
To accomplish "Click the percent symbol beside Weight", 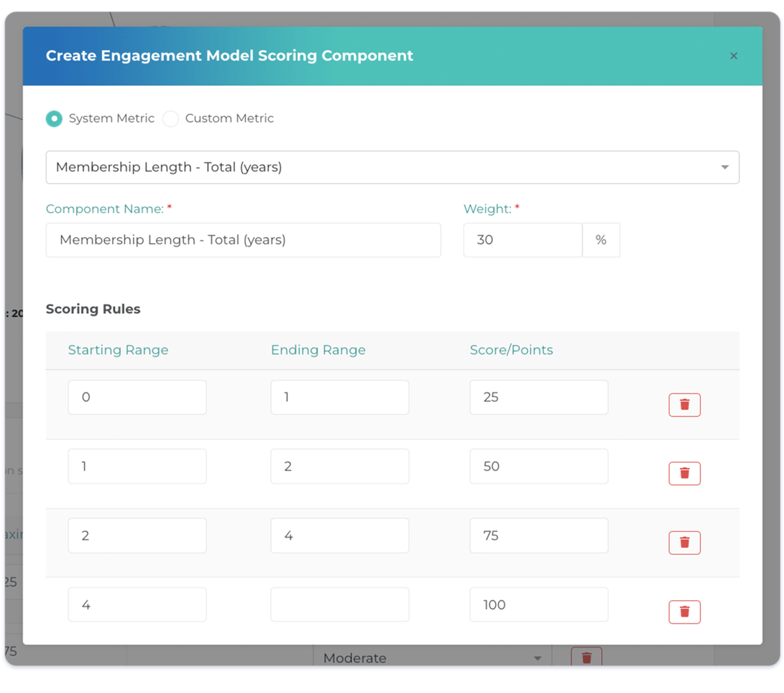I will (x=601, y=240).
